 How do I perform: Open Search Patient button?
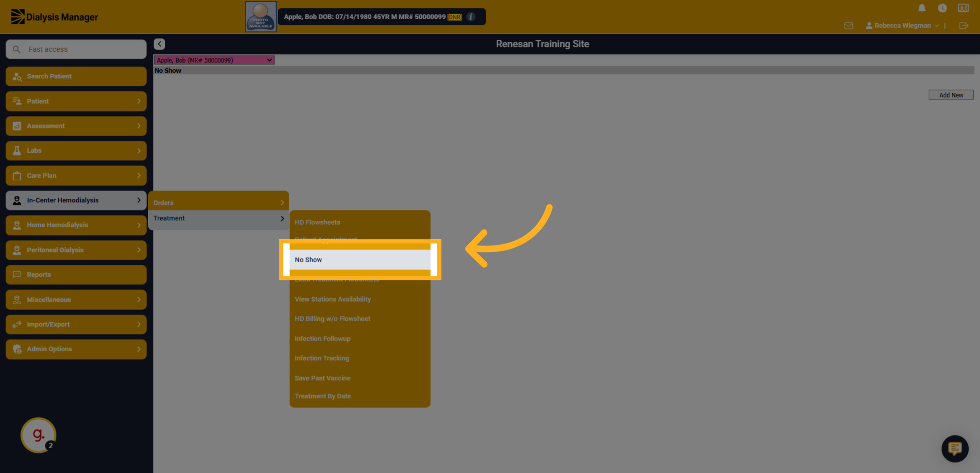[x=76, y=76]
